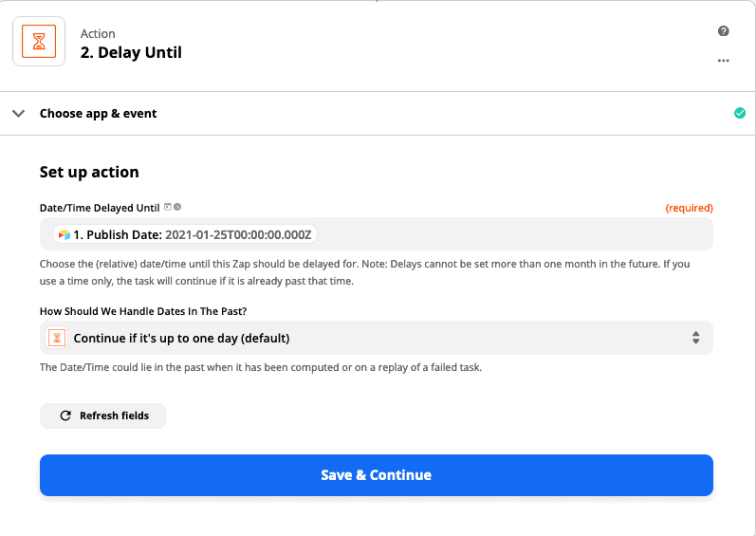Viewport: 756px width, 536px height.
Task: Click the no-custom-value icon beside field label
Action: pos(177,207)
